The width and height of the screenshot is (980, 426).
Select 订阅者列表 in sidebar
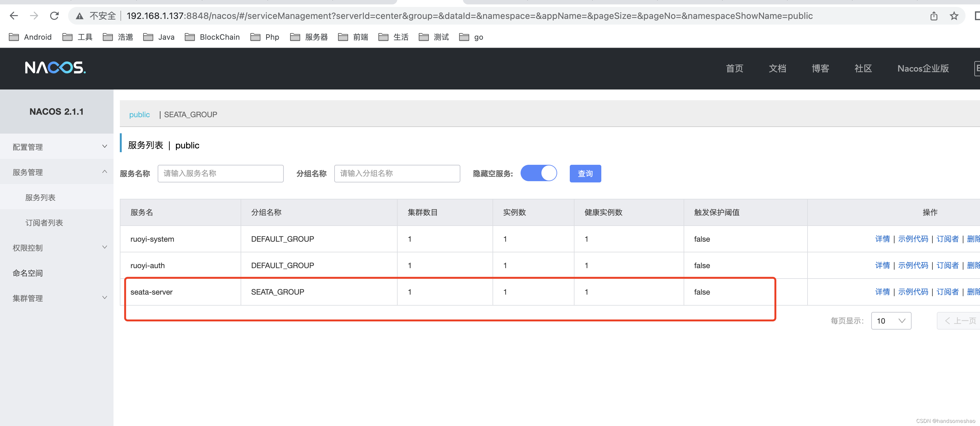(x=44, y=223)
